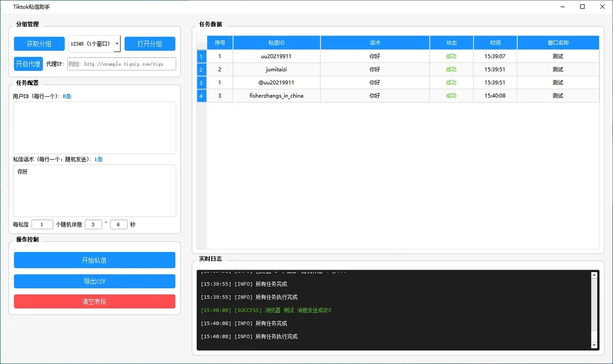Click the 状态 column header
The height and width of the screenshot is (364, 613).
(x=452, y=43)
